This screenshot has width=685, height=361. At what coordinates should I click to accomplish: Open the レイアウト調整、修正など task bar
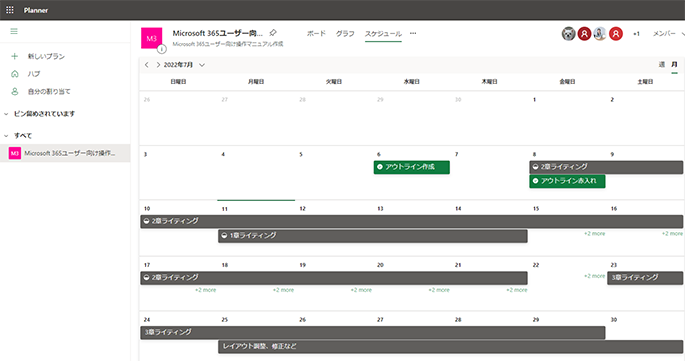point(450,346)
